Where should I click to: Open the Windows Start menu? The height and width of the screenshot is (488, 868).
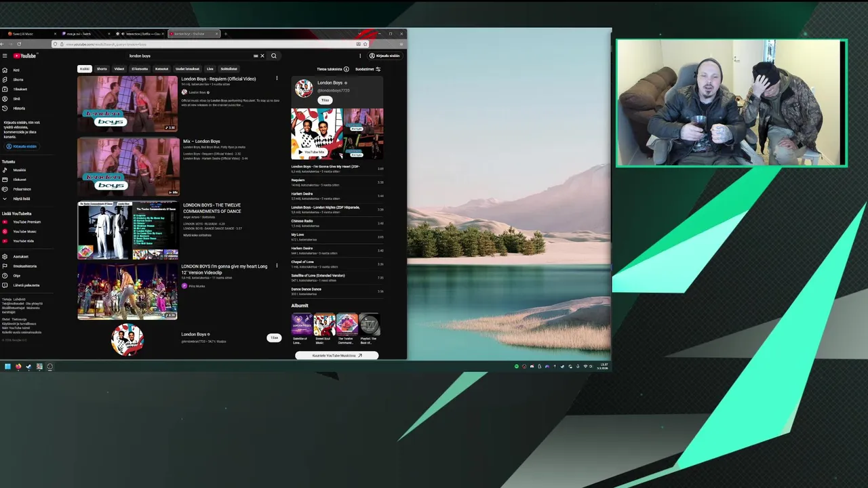tap(7, 367)
